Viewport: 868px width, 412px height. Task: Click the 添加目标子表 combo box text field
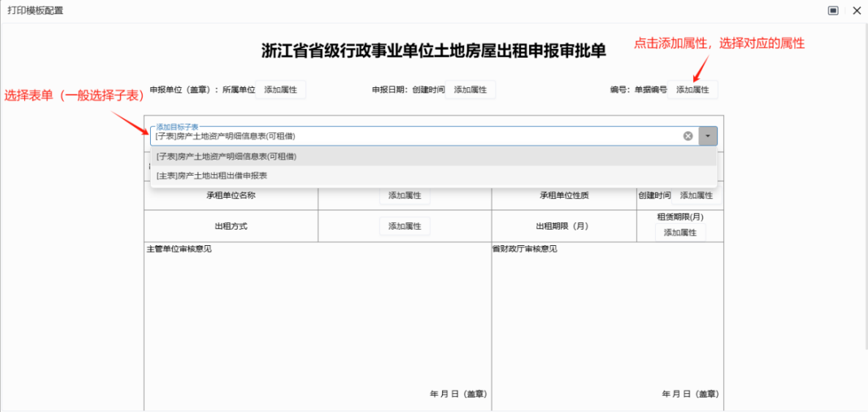pos(414,136)
